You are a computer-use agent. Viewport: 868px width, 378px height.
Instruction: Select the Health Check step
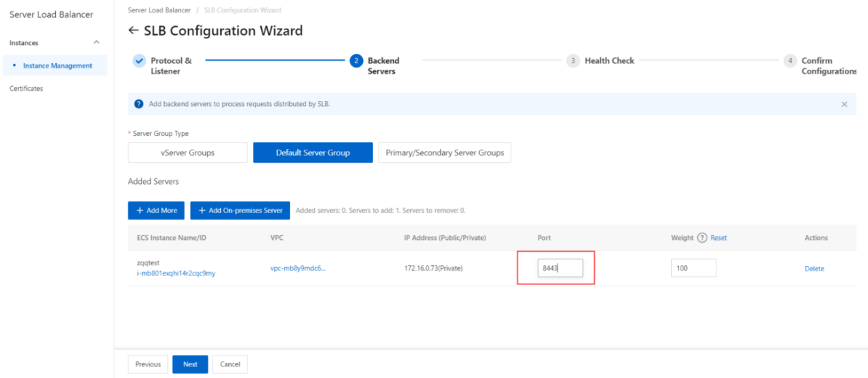601,60
